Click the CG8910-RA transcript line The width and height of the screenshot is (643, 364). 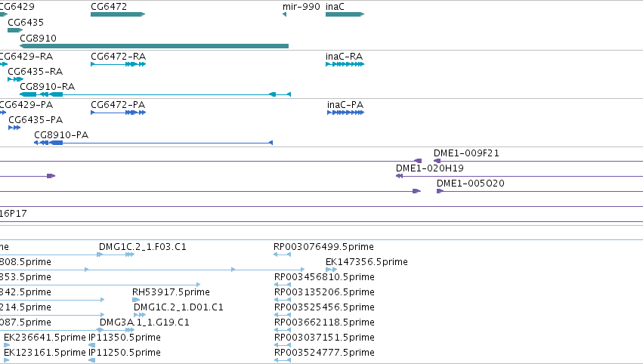tap(155, 94)
